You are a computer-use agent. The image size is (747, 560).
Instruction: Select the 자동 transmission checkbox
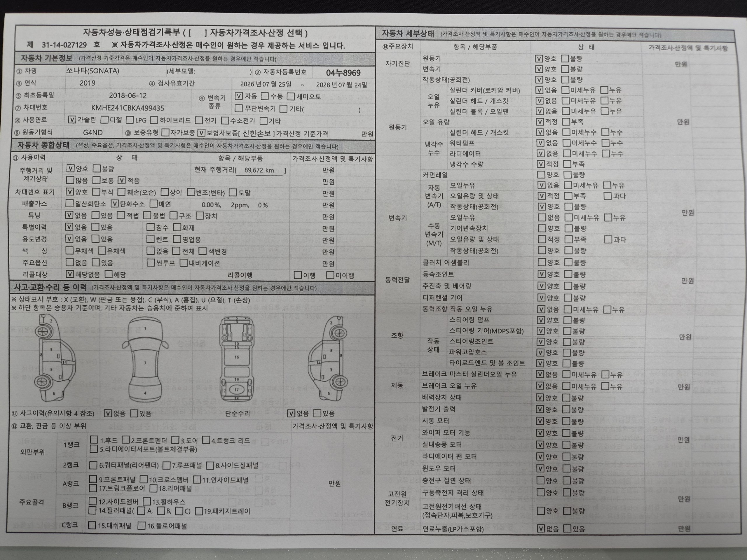pyautogui.click(x=239, y=96)
